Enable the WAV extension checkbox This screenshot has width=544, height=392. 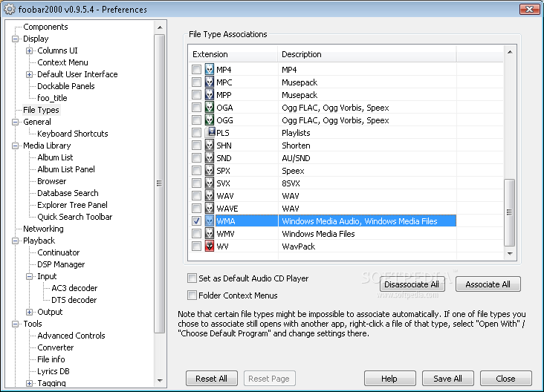pyautogui.click(x=196, y=196)
